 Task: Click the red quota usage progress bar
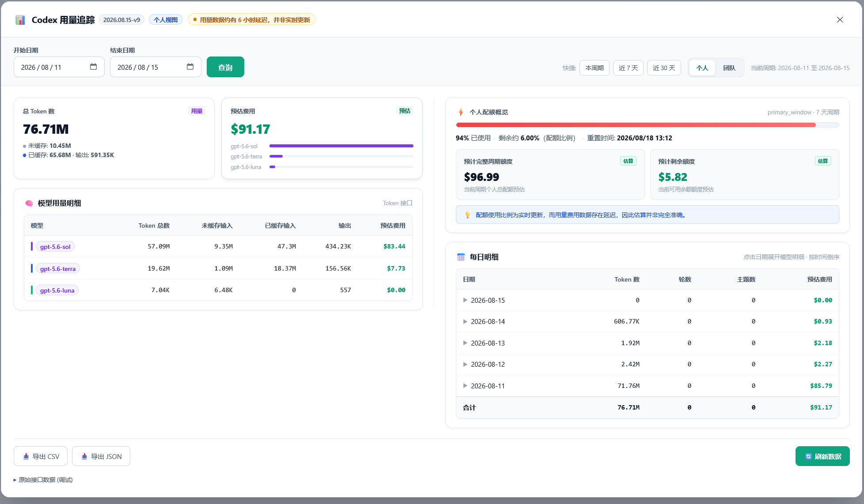[x=647, y=125]
